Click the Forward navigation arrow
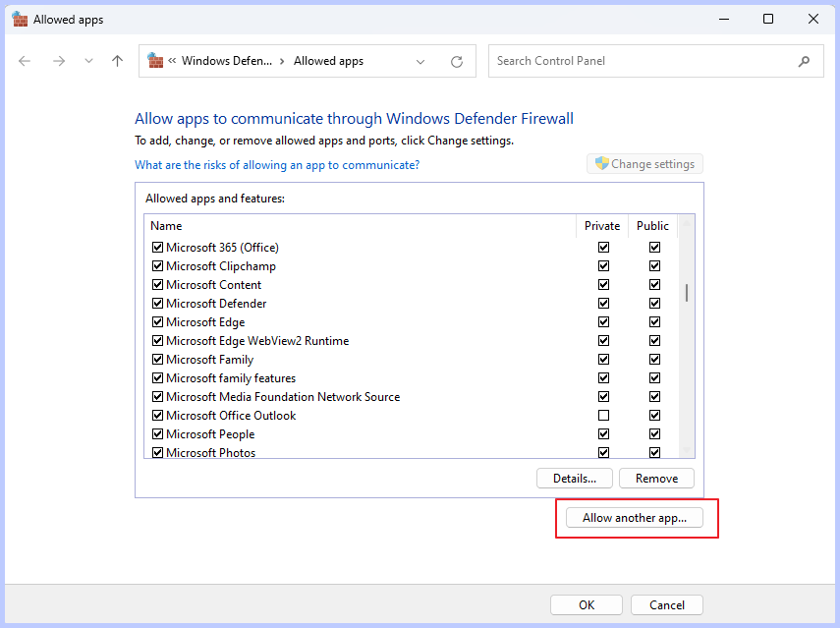The height and width of the screenshot is (628, 840). (59, 61)
